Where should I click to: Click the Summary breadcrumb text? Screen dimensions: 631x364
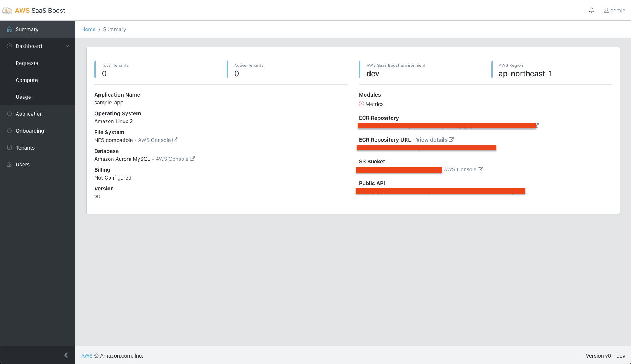(x=115, y=29)
